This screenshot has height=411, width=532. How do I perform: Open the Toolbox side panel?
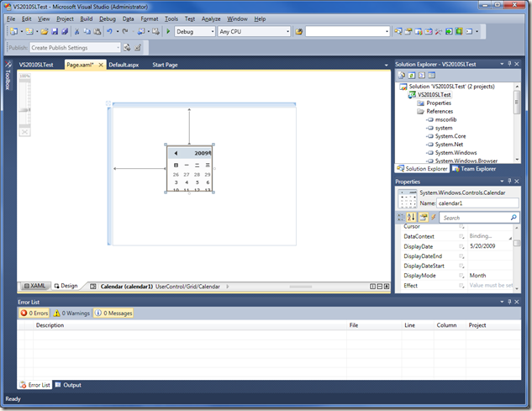pyautogui.click(x=8, y=76)
